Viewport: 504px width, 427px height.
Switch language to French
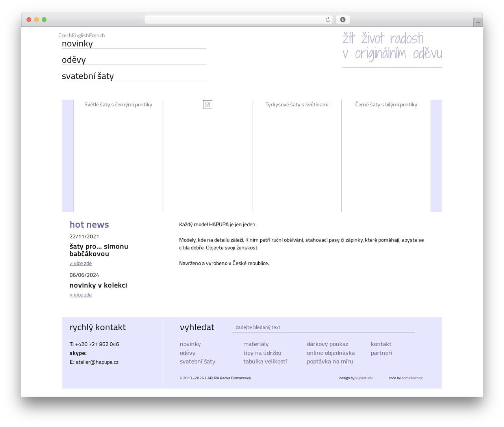click(x=97, y=35)
